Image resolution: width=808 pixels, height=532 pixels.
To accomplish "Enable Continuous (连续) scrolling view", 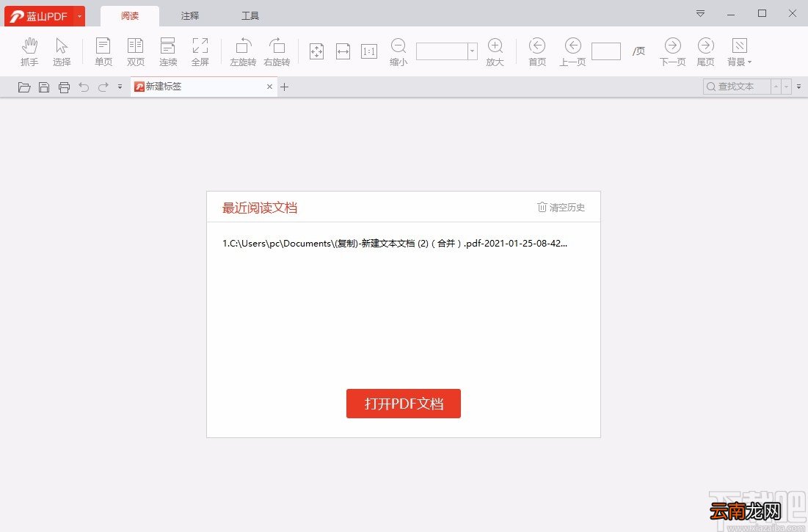I will [x=168, y=51].
